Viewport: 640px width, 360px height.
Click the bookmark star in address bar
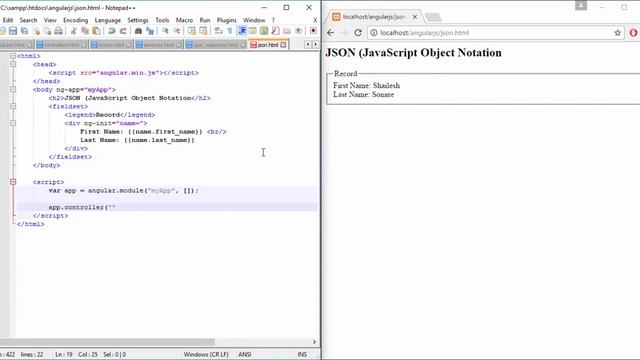pyautogui.click(x=618, y=33)
